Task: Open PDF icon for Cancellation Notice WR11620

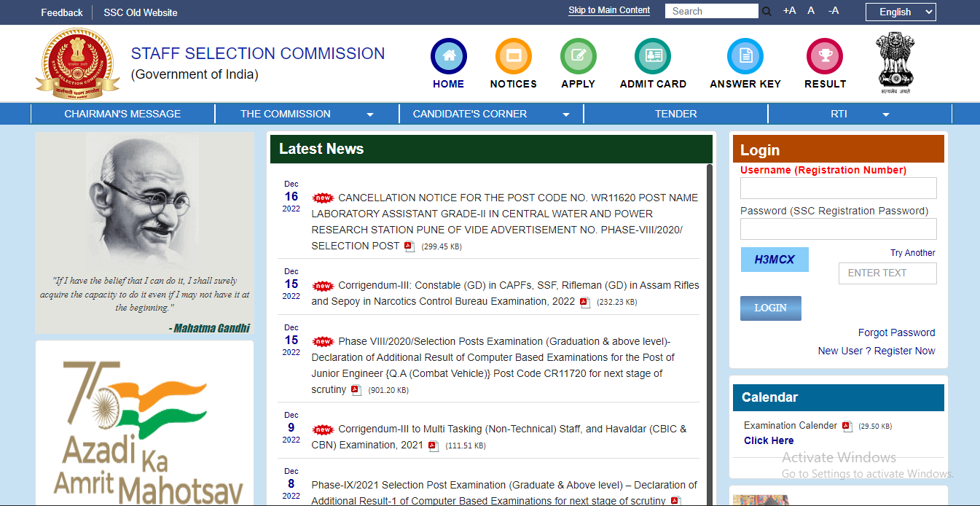Action: [x=409, y=246]
